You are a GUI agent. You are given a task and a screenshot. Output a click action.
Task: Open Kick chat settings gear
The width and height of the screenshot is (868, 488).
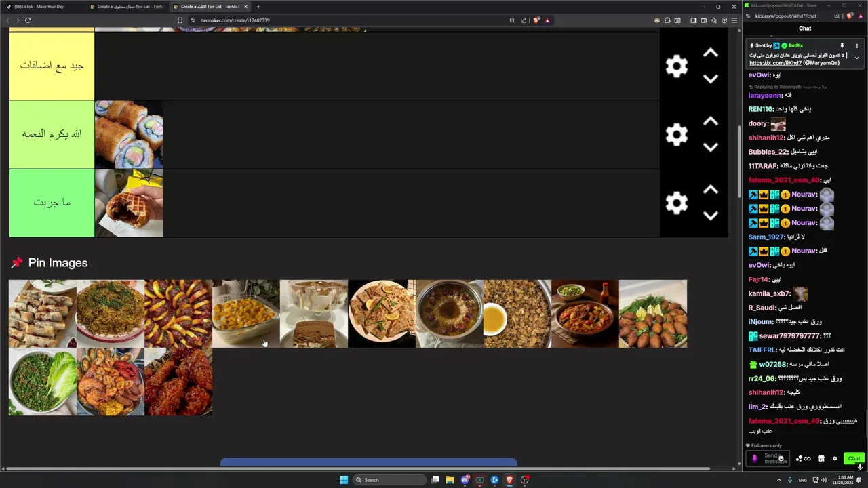click(x=835, y=459)
